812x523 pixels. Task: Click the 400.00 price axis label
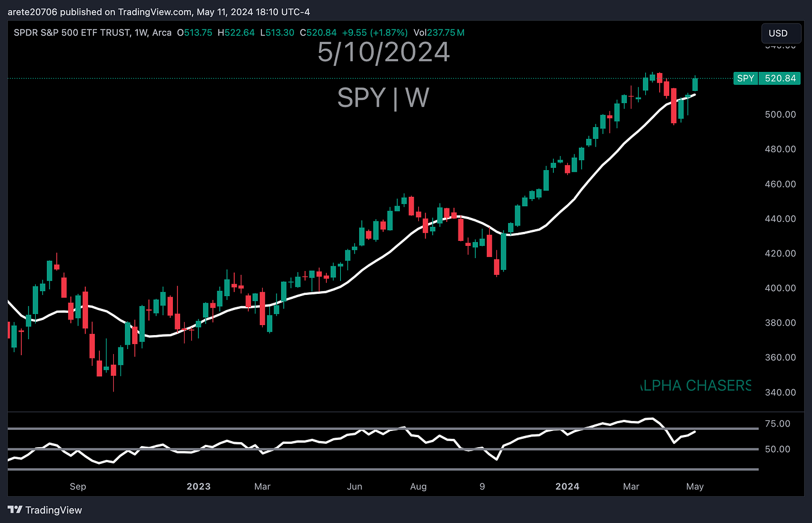coord(780,288)
